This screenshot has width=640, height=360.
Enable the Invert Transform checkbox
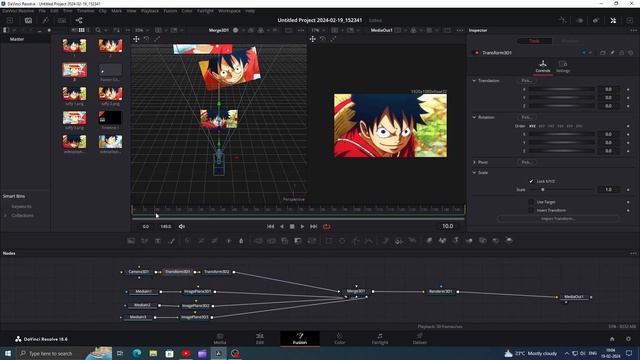pos(531,210)
